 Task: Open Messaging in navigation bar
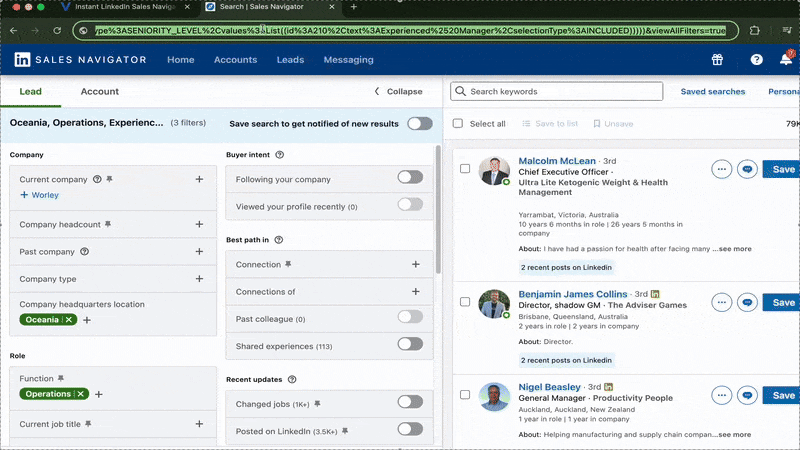(x=348, y=60)
